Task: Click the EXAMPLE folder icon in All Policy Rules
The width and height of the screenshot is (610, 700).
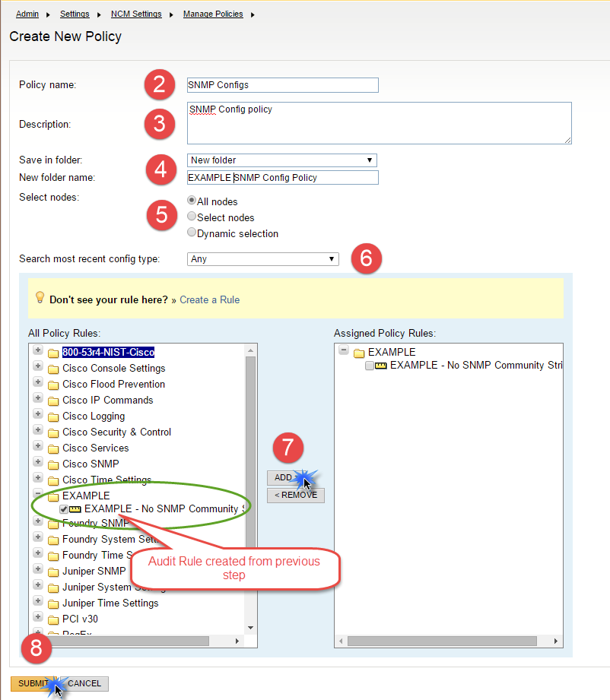Action: pyautogui.click(x=53, y=497)
